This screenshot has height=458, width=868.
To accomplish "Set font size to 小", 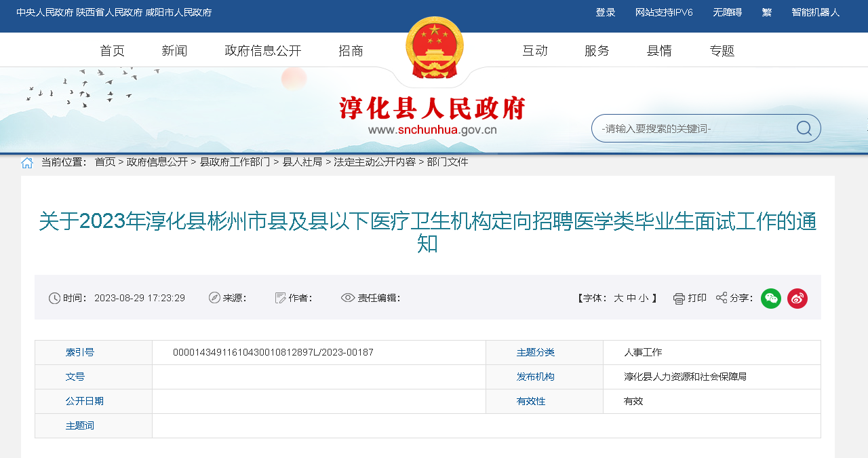I will [643, 298].
